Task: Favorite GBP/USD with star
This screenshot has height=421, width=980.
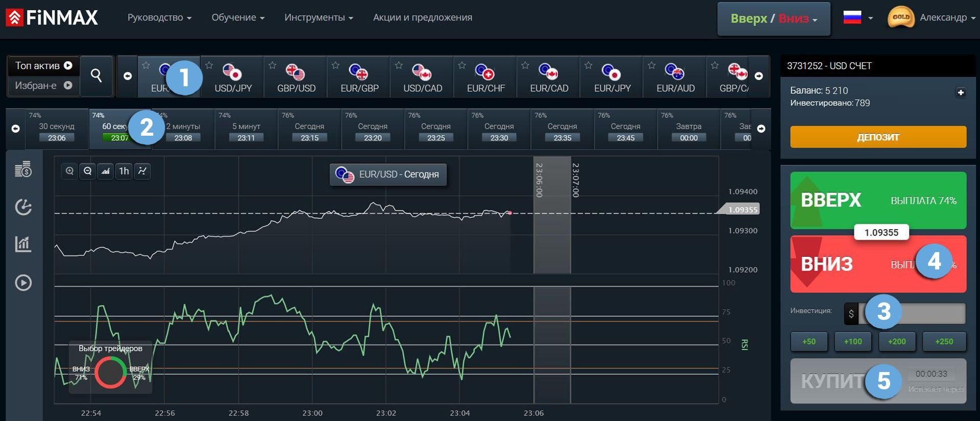Action: point(273,65)
